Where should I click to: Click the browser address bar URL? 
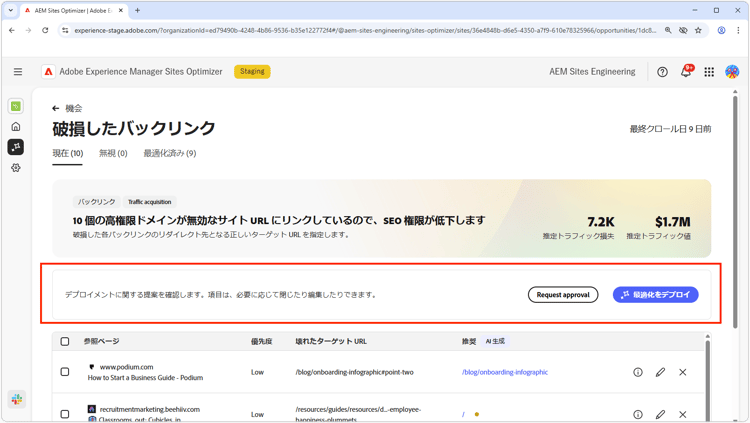click(365, 30)
